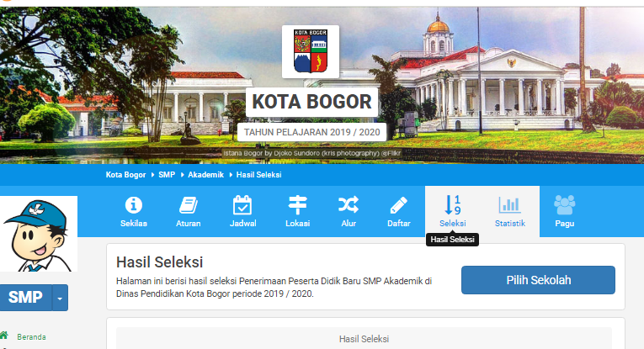Open the Aturan book icon
The height and width of the screenshot is (349, 644).
point(189,205)
